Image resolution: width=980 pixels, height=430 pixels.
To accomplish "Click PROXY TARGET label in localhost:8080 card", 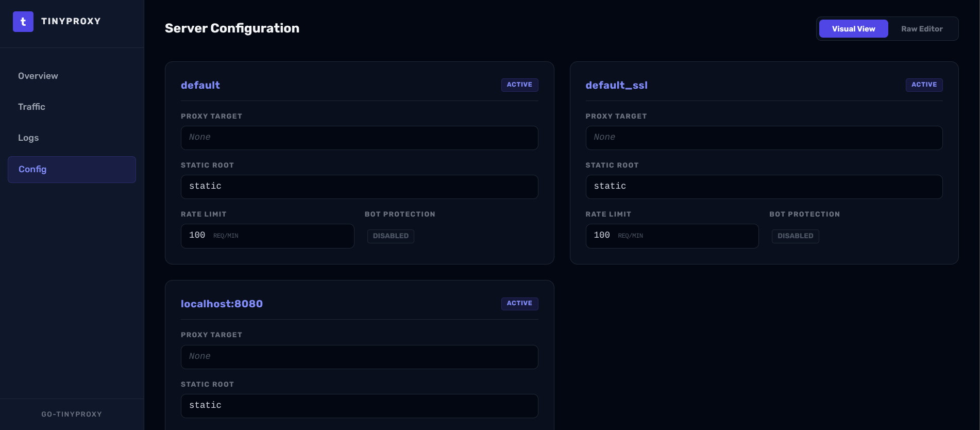I will point(211,335).
